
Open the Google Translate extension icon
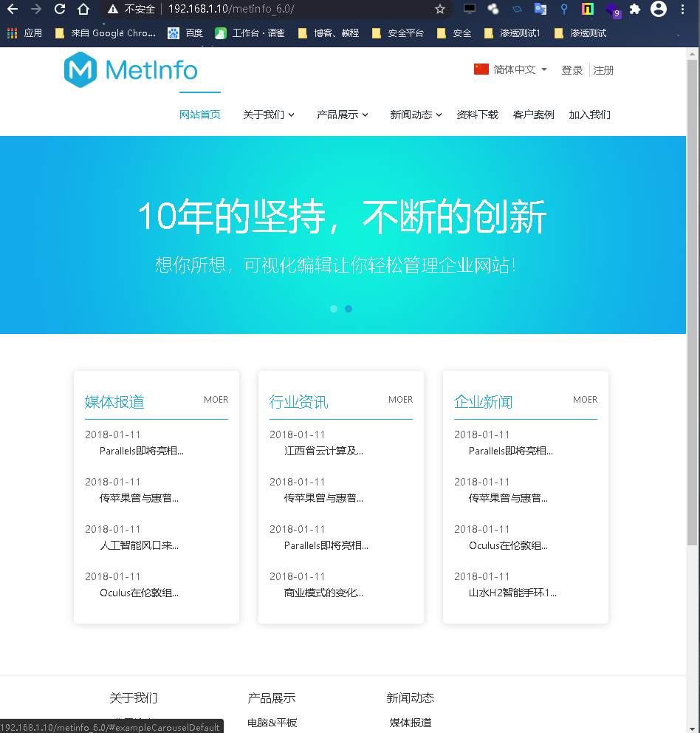click(540, 9)
